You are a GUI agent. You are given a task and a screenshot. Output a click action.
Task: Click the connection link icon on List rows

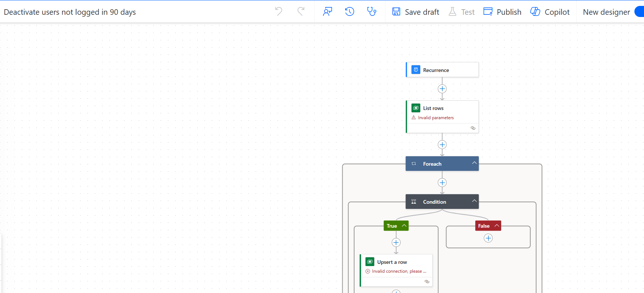pos(473,128)
